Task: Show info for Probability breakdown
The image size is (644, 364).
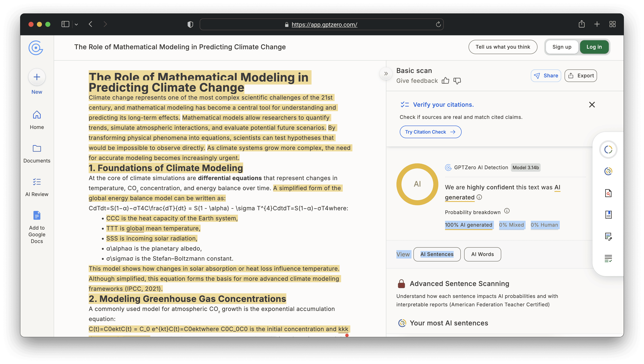Action: [x=507, y=211]
